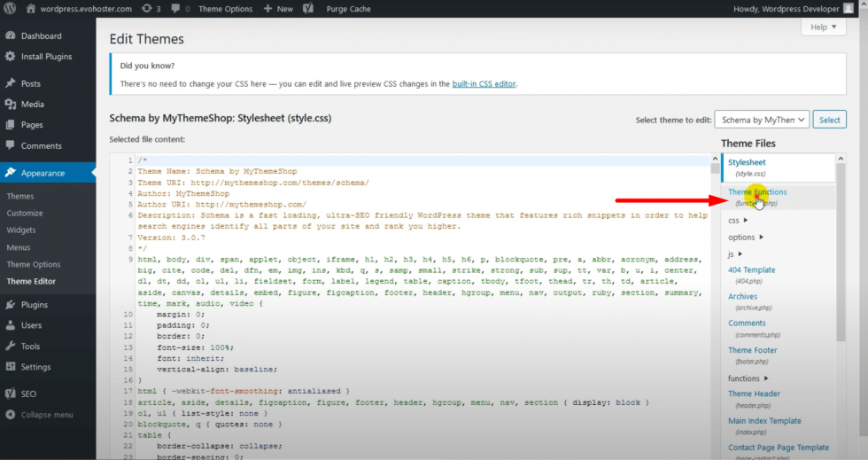
Task: Click the Users person icon
Action: tap(11, 324)
